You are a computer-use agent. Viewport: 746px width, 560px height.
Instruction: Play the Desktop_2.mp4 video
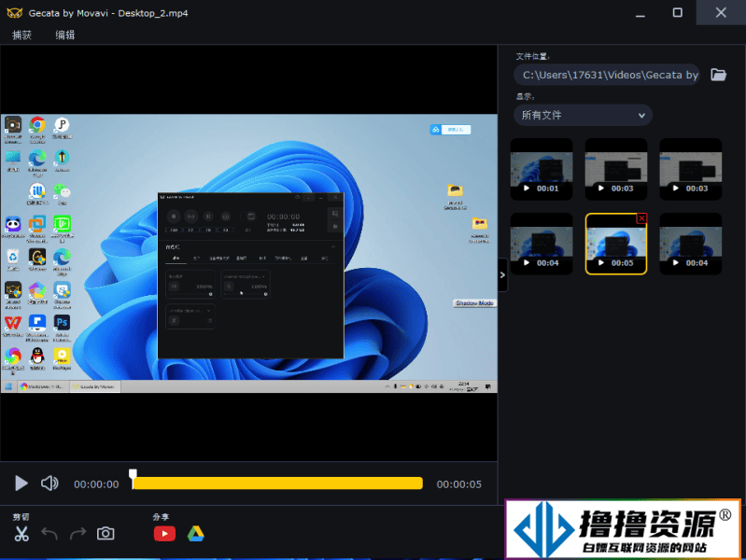click(21, 483)
